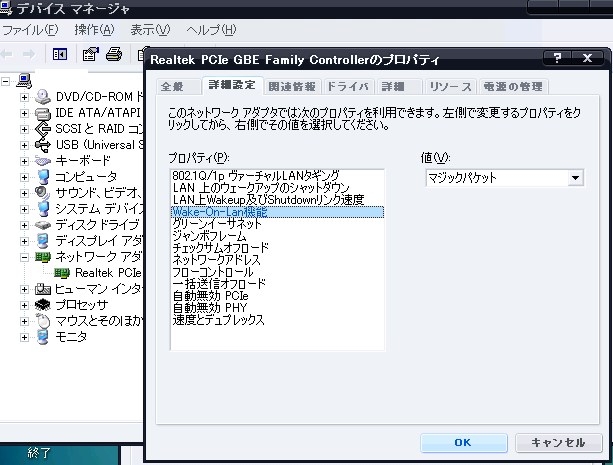Click the Print toolbar icon

(x=114, y=54)
